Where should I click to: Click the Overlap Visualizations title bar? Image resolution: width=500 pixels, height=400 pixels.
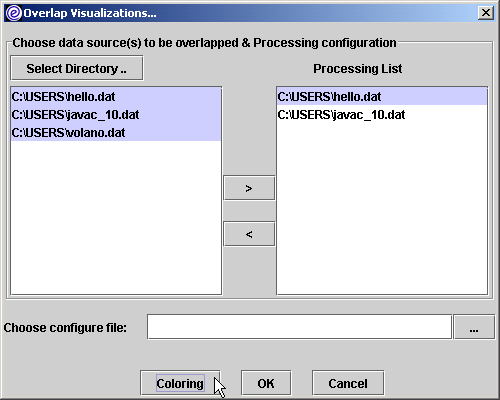(x=250, y=13)
